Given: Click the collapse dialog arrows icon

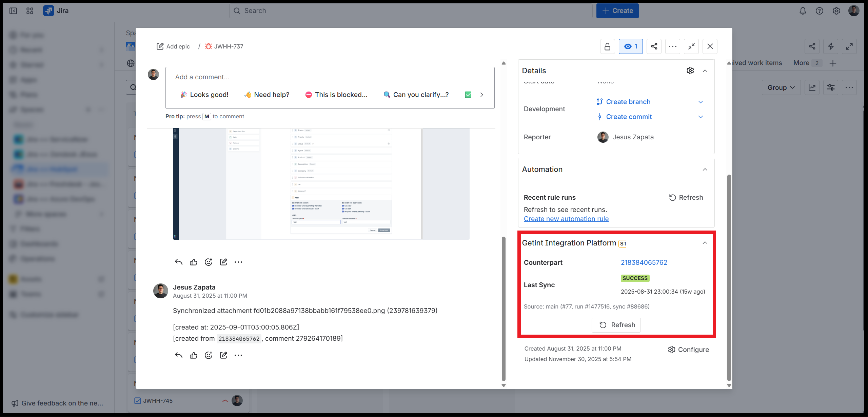Looking at the screenshot, I should point(691,46).
